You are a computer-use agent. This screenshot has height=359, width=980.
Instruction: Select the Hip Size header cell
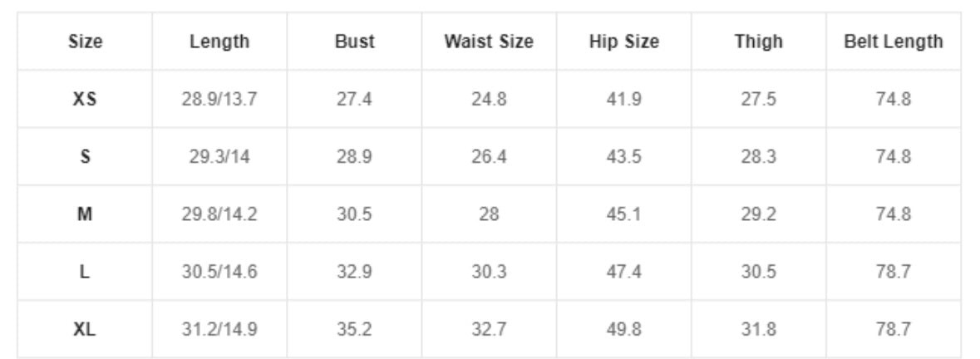tap(623, 42)
